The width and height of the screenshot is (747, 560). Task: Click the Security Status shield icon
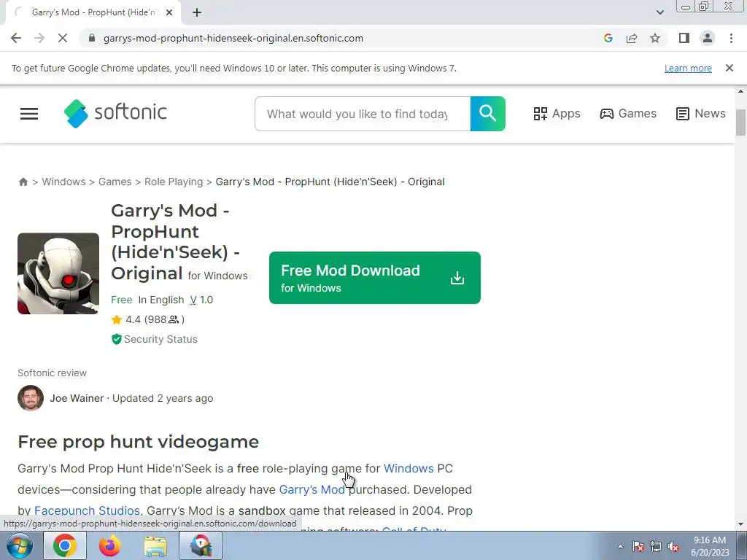pos(116,339)
